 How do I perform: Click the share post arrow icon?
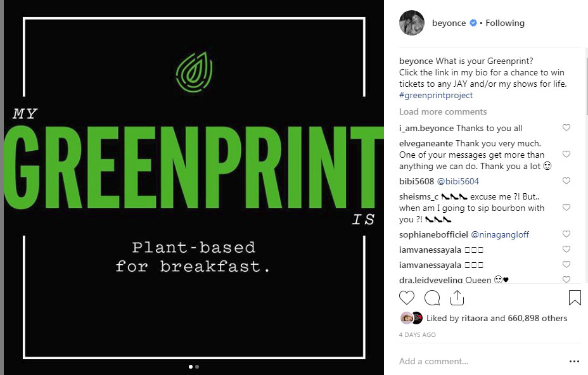[x=457, y=298]
